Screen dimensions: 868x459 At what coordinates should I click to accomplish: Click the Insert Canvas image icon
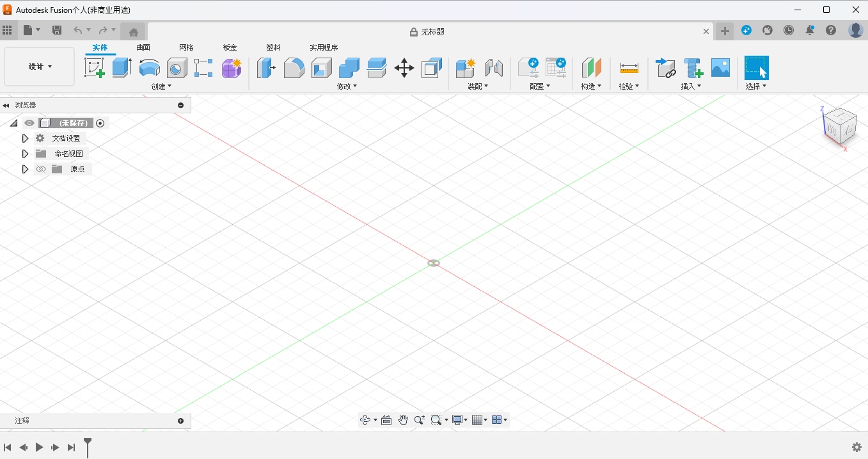(x=720, y=68)
